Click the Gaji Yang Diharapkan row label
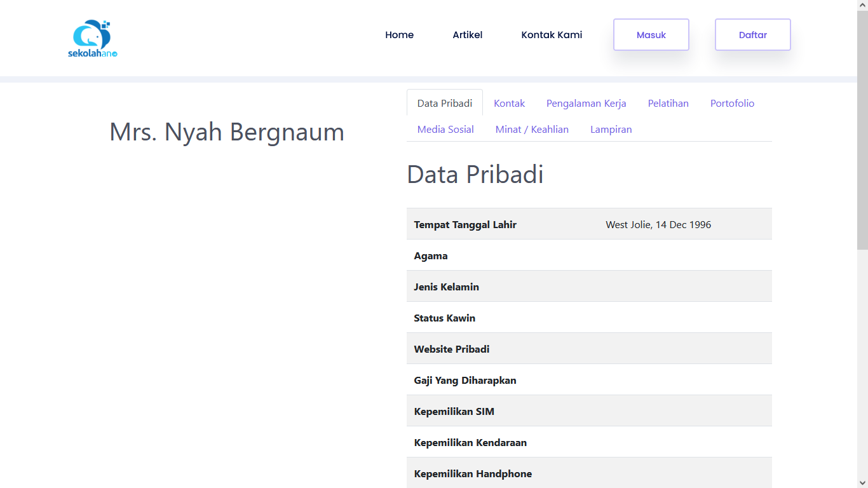The height and width of the screenshot is (488, 868). [465, 380]
